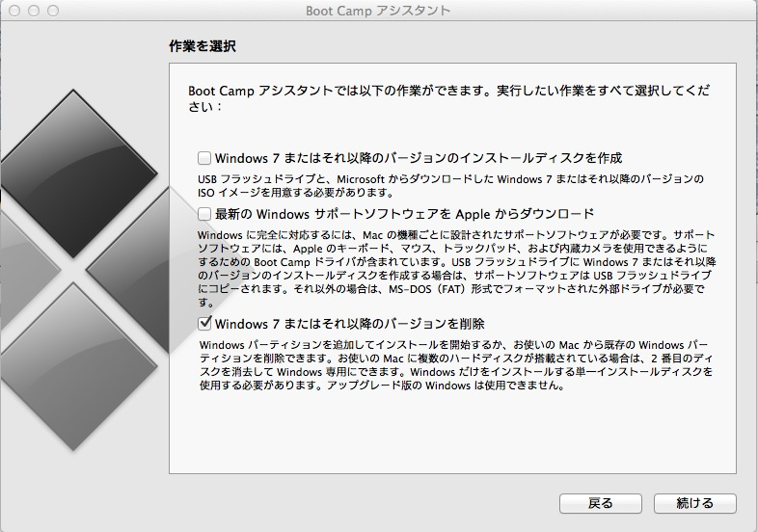Click the close window button in title bar
The width and height of the screenshot is (758, 532).
pos(14,11)
